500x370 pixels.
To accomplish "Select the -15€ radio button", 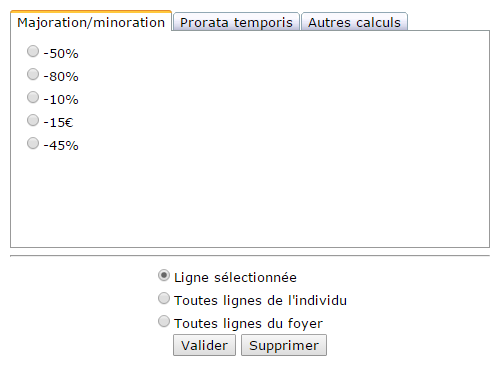I will 33,120.
